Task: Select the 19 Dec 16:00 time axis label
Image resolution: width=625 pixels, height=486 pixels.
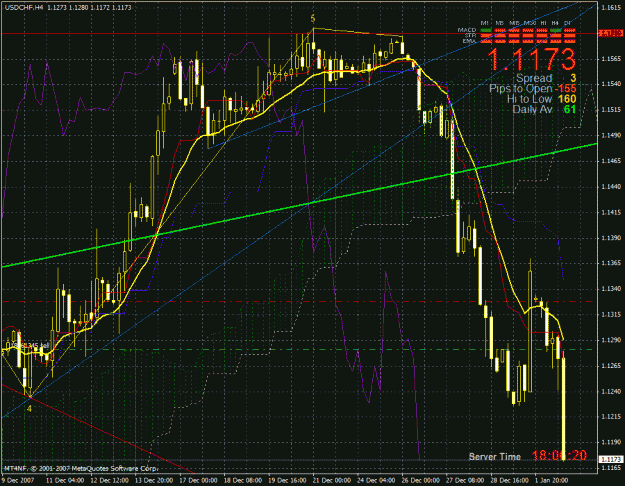Action: [288, 480]
